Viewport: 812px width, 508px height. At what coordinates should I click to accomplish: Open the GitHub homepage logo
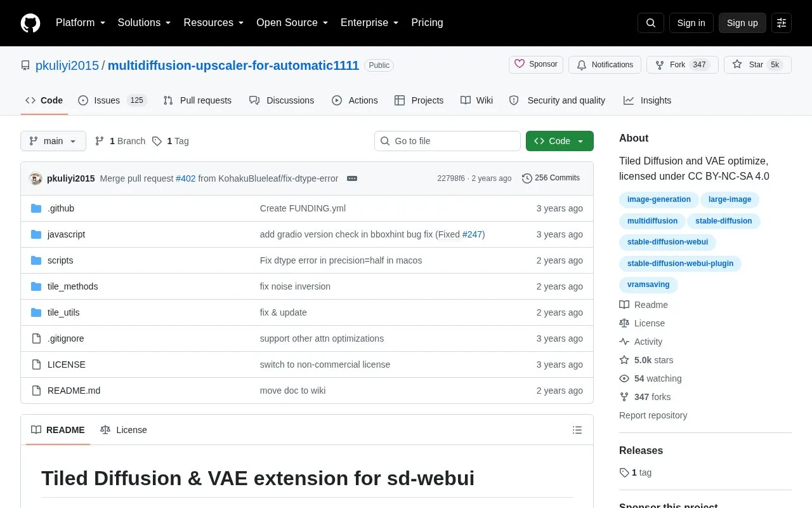tap(30, 23)
